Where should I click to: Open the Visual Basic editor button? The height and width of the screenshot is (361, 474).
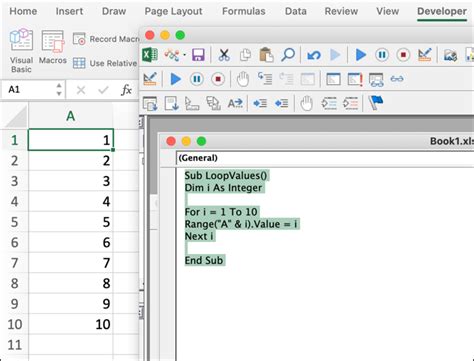coord(21,51)
